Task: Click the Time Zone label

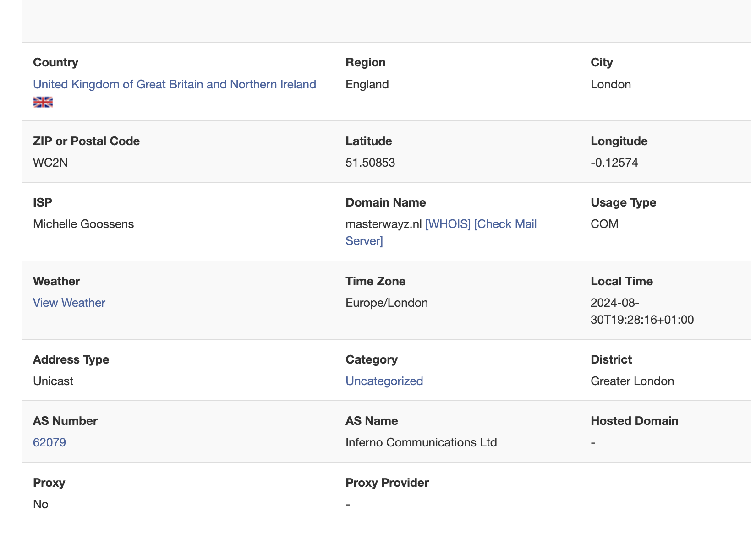Action: coord(376,281)
